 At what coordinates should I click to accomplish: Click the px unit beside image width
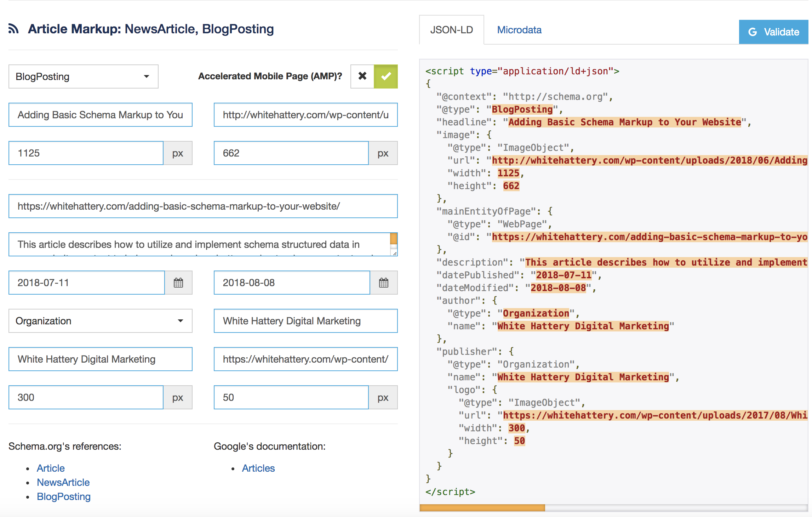tap(178, 153)
